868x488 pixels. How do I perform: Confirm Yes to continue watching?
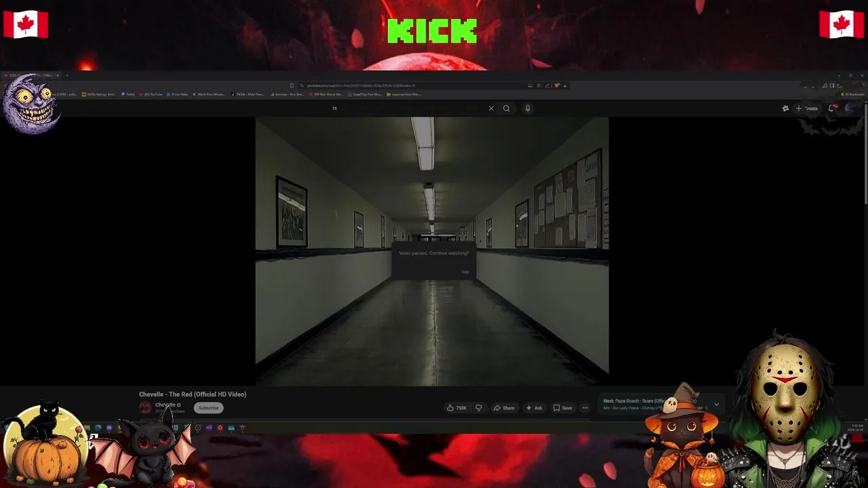click(465, 272)
